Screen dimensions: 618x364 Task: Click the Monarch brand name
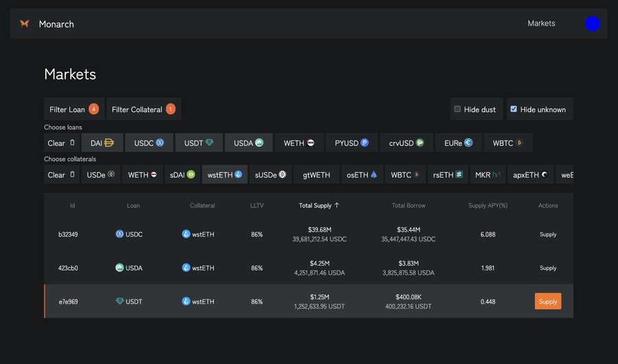[56, 24]
